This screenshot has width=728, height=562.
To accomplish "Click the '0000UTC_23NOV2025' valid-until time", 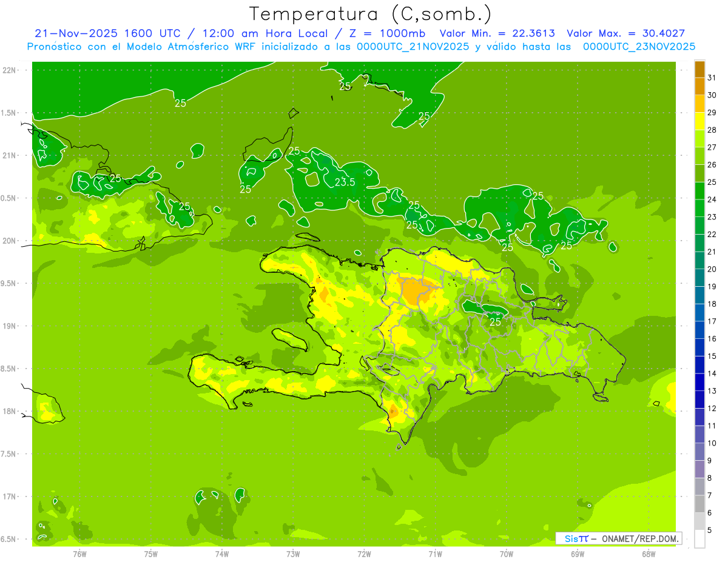I will (x=639, y=47).
